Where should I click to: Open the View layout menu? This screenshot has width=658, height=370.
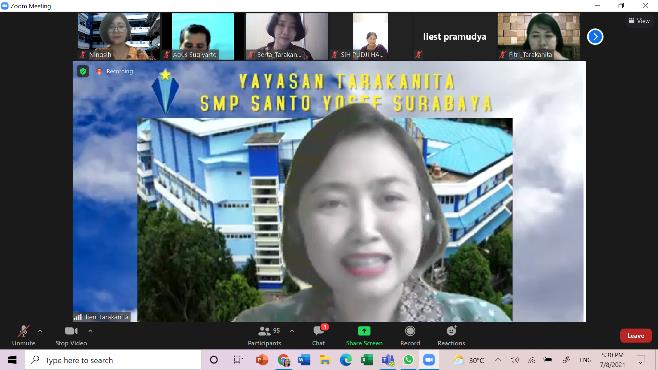click(639, 21)
